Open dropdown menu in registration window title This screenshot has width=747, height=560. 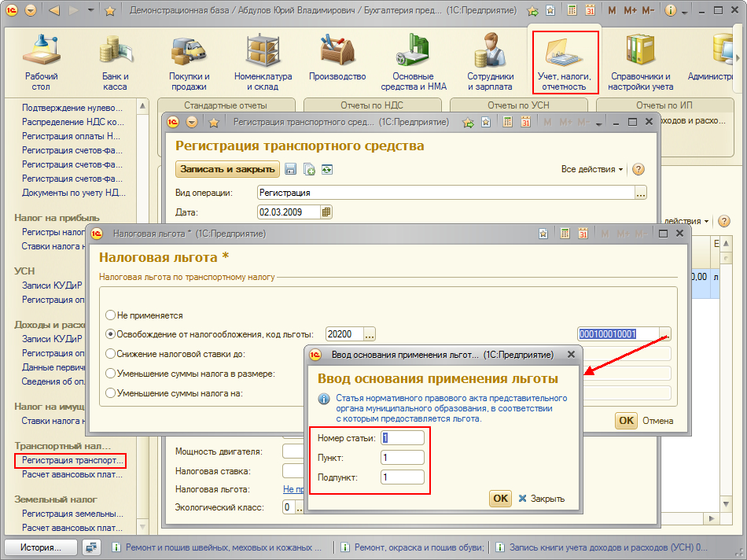192,123
